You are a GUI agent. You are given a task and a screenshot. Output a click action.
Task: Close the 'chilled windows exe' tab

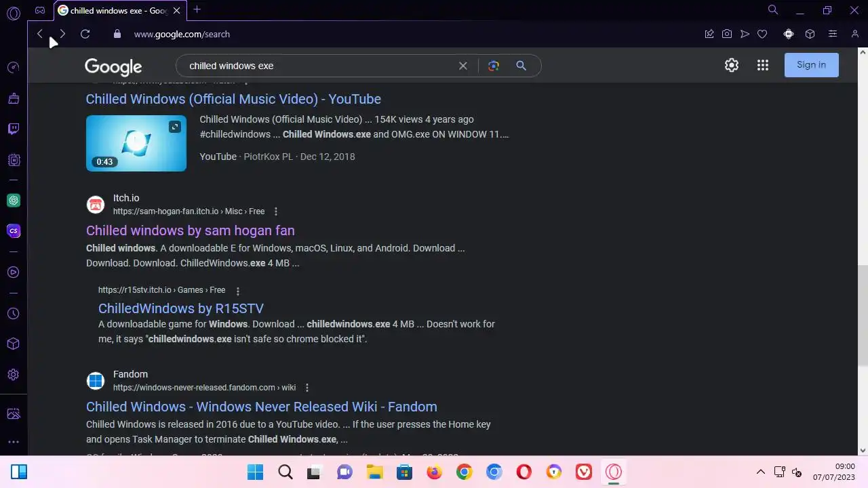pyautogui.click(x=177, y=11)
